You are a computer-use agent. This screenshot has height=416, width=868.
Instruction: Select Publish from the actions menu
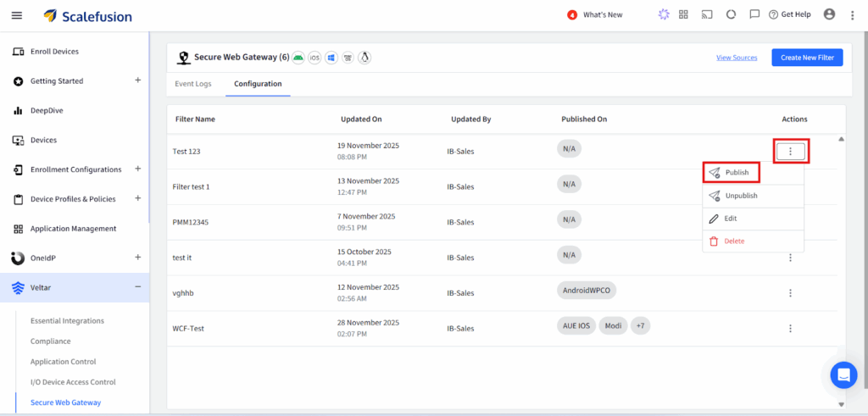pos(736,173)
